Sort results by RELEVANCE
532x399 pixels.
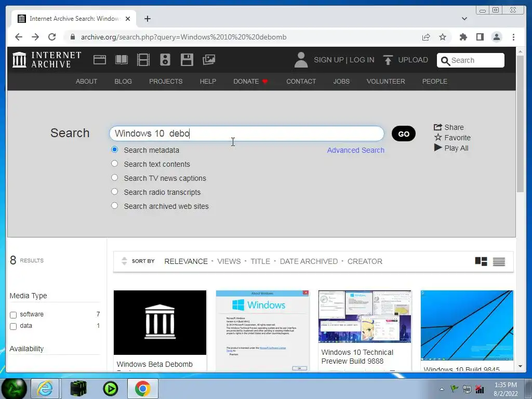point(186,261)
